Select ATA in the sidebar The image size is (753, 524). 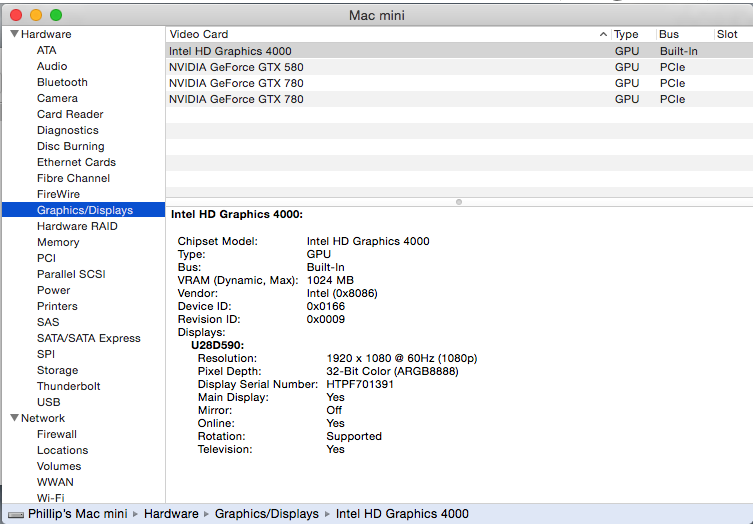pos(47,50)
